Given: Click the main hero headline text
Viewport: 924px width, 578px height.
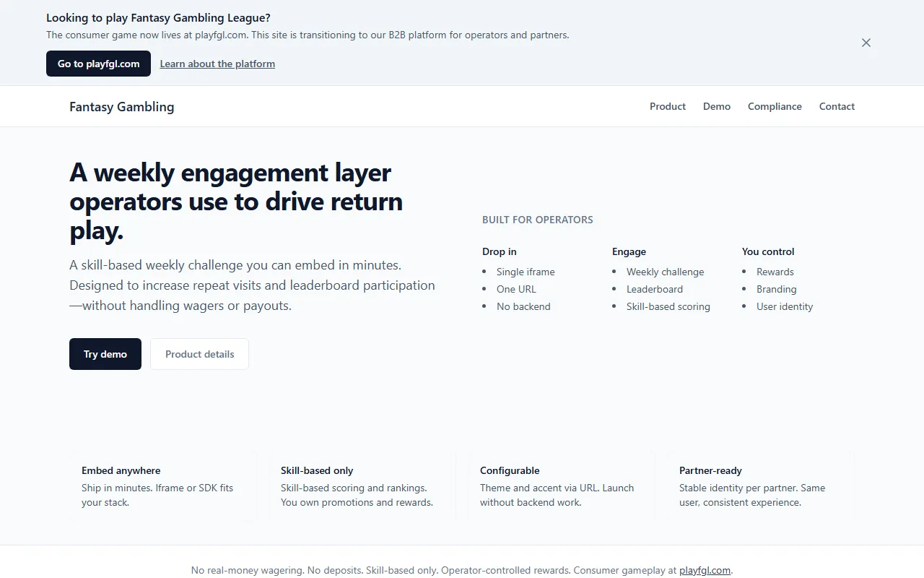Looking at the screenshot, I should 236,202.
